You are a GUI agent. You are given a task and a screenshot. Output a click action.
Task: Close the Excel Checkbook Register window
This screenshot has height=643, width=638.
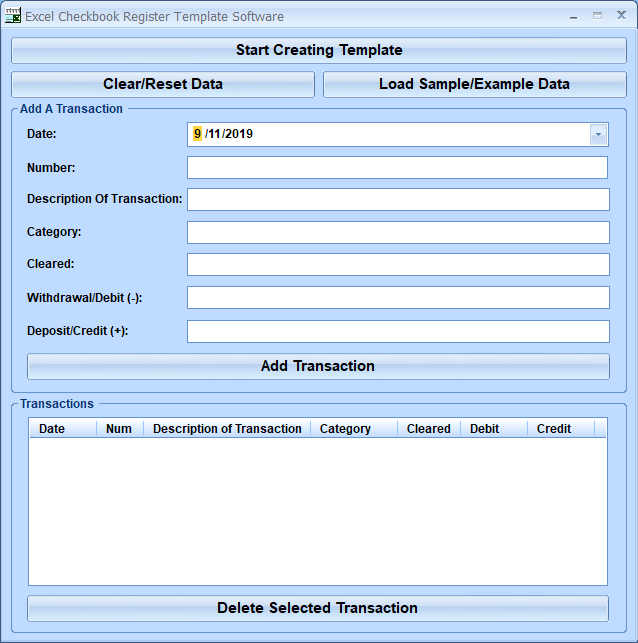click(621, 16)
